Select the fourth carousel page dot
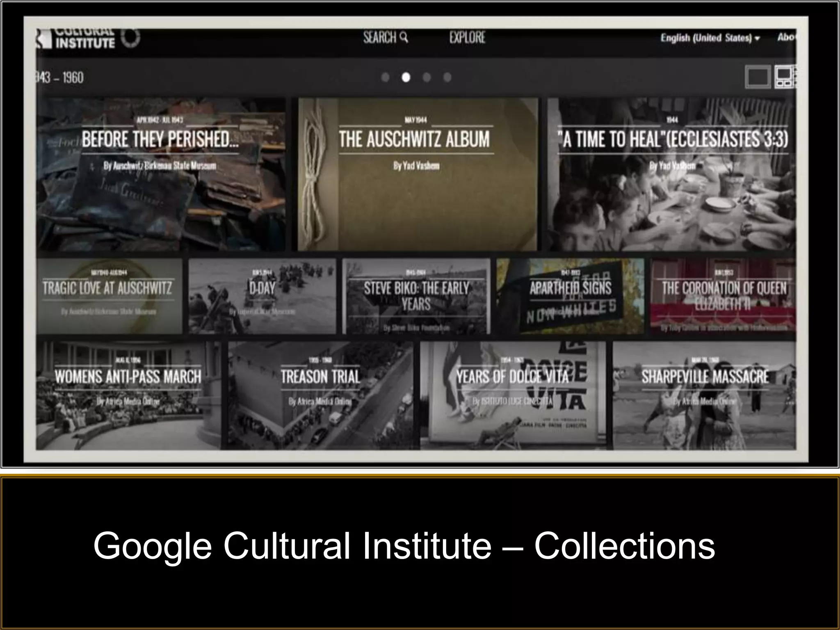The image size is (840, 630). [x=447, y=77]
